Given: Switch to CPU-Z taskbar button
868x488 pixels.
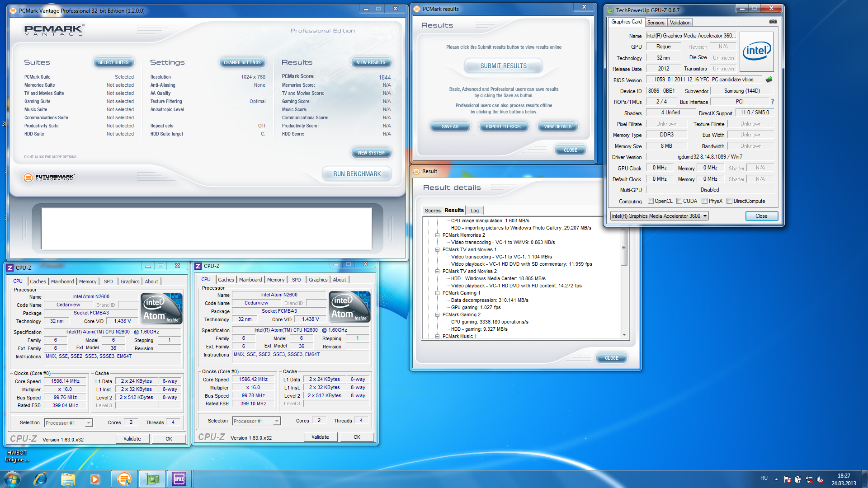Looking at the screenshot, I should pyautogui.click(x=179, y=479).
